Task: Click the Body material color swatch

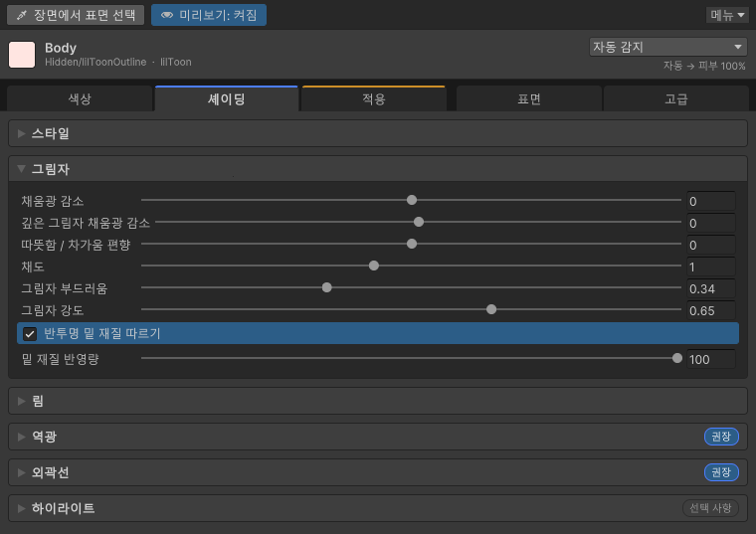Action: click(22, 55)
